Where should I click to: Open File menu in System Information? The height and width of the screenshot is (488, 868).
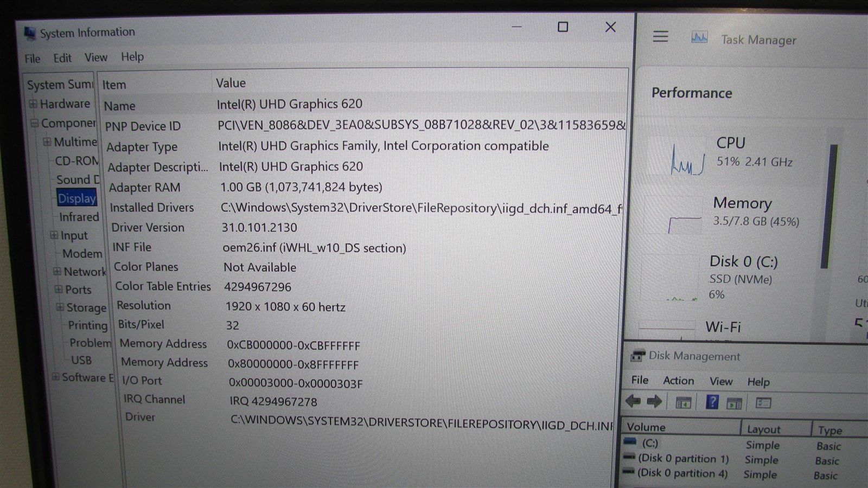click(33, 59)
